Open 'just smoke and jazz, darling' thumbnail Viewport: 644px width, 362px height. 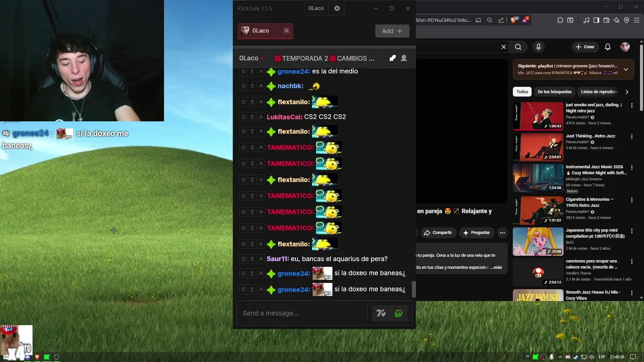(x=538, y=116)
